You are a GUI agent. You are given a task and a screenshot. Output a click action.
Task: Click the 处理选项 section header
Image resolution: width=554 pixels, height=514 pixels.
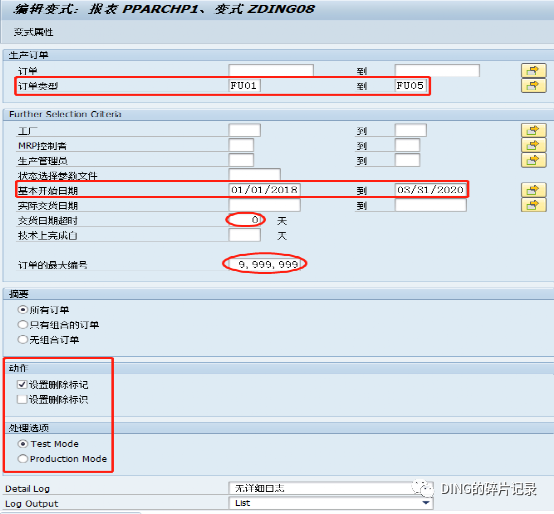point(29,428)
